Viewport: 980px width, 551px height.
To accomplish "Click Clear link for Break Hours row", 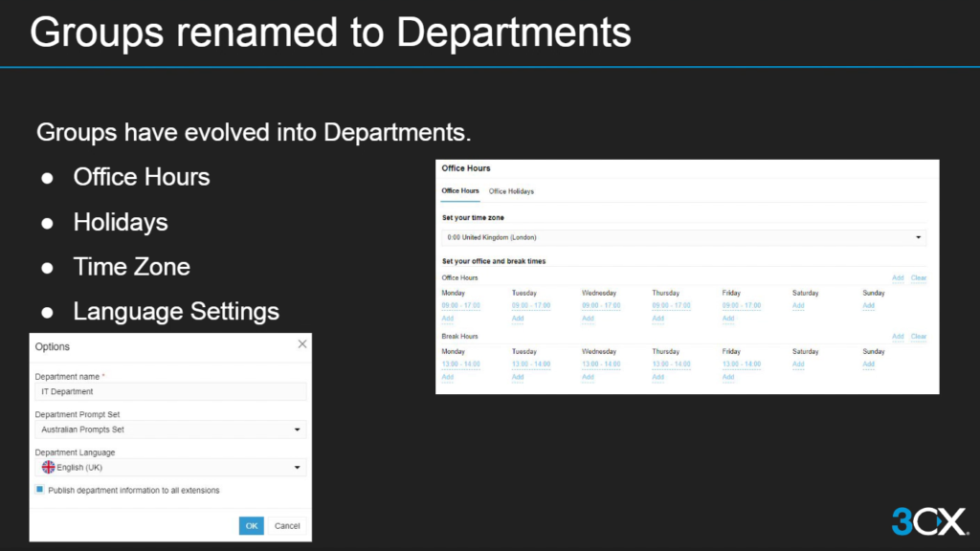I will point(918,337).
